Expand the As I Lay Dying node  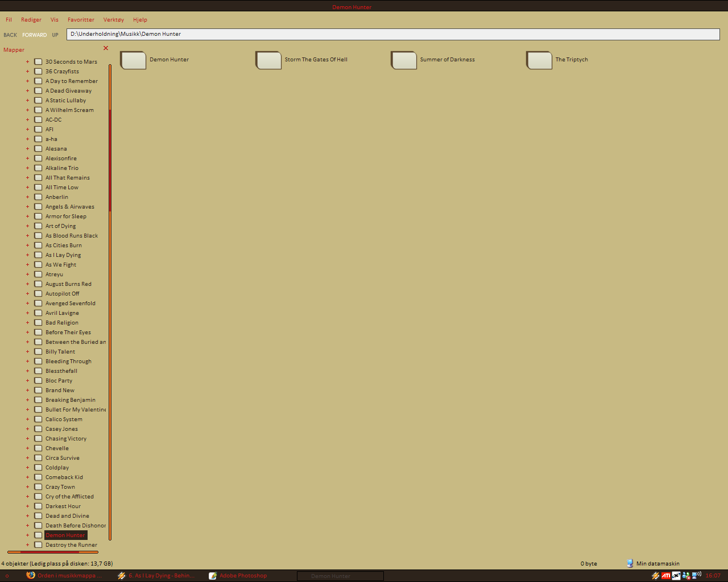click(x=27, y=255)
